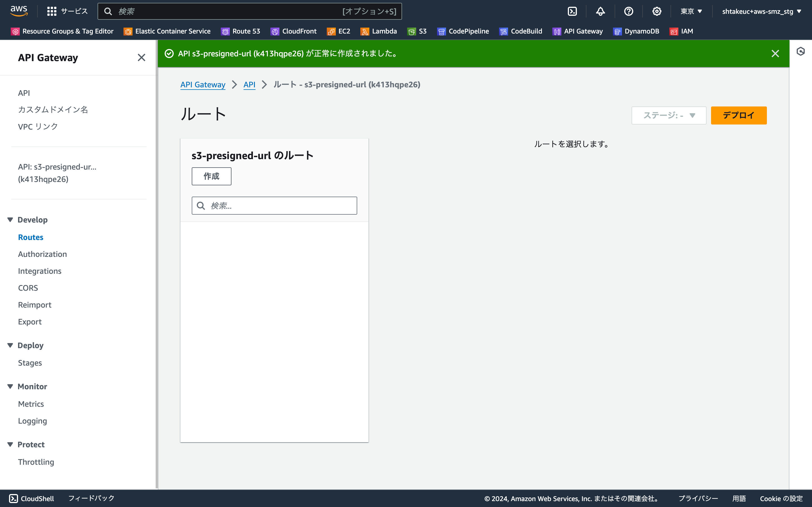Open the 東京 region selector
The height and width of the screenshot is (507, 812).
[x=690, y=11]
